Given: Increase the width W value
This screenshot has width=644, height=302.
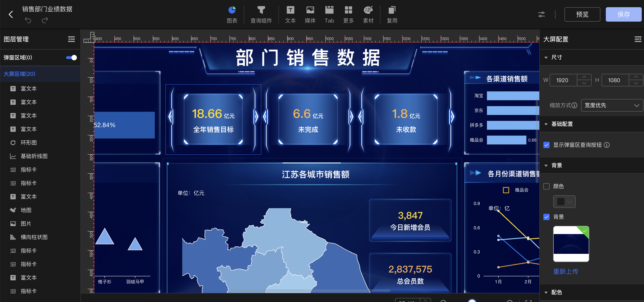Looking at the screenshot, I should (x=584, y=77).
